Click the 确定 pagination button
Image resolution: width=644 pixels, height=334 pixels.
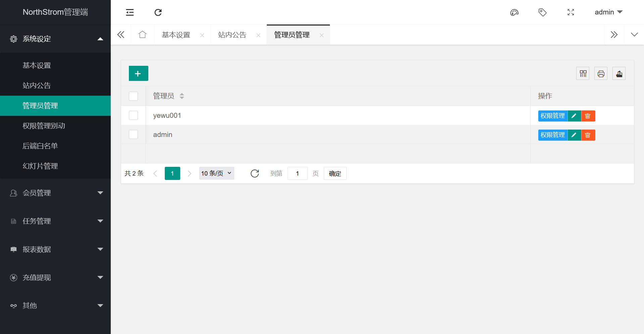(x=335, y=174)
